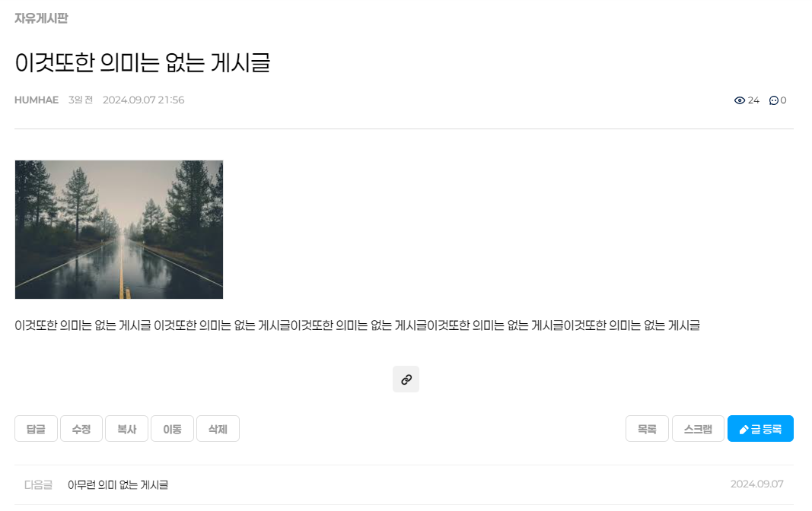
Task: Open next post 아무런 의미 없는 게시글
Action: (118, 484)
